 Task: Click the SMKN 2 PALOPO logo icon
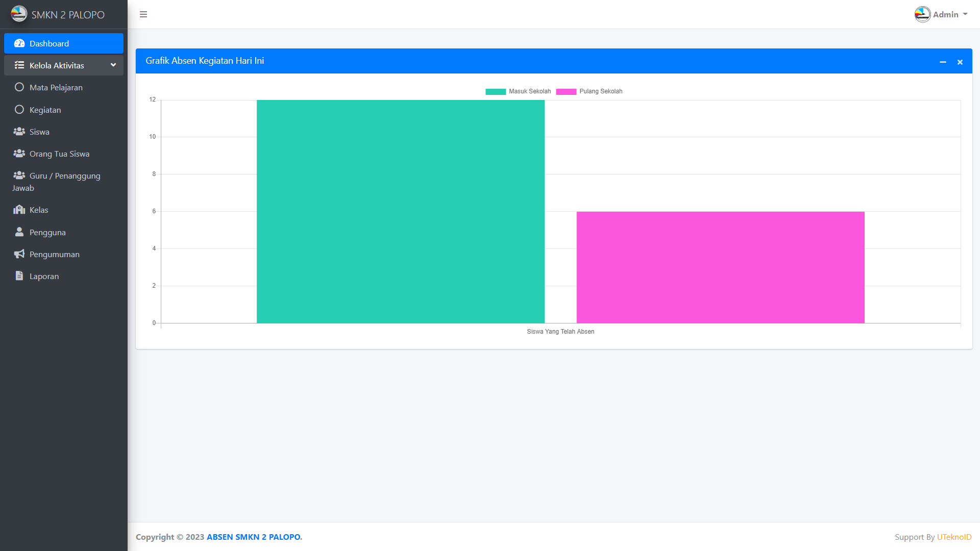19,14
